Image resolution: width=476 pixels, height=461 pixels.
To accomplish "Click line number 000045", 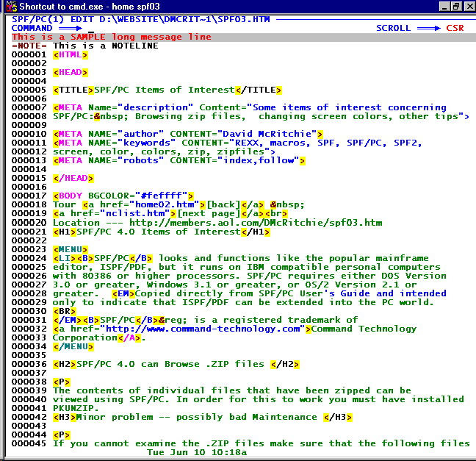I will point(29,443).
